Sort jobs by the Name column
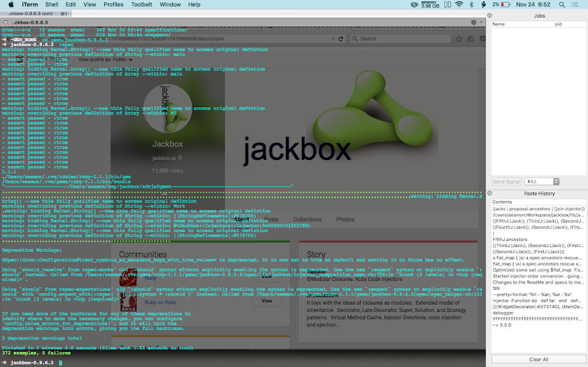This screenshot has height=367, width=588. coord(523,24)
